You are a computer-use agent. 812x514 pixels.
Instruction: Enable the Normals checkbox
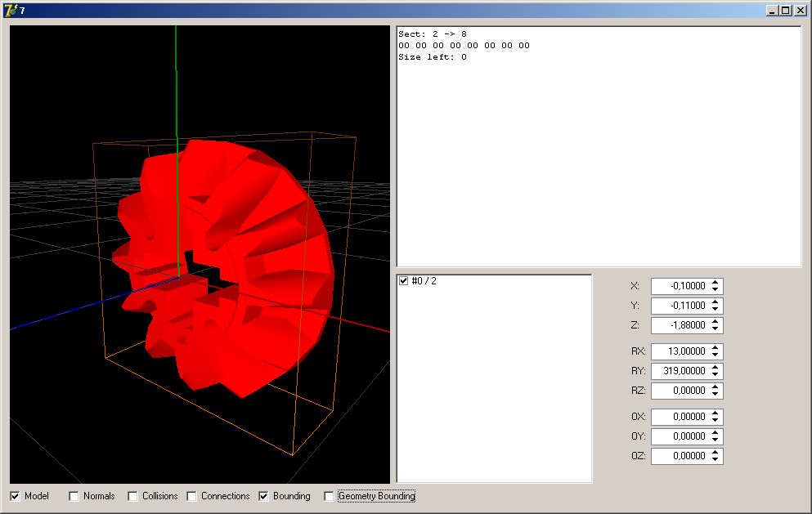[x=74, y=496]
